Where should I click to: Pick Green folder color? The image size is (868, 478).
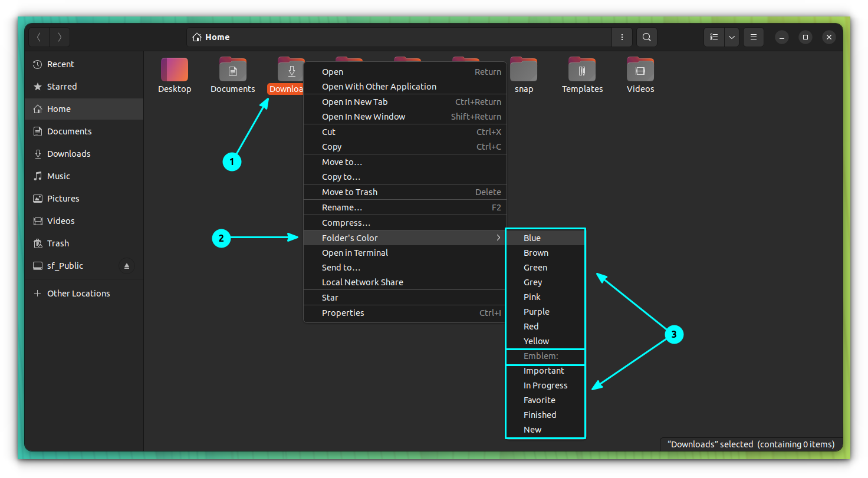pyautogui.click(x=545, y=268)
